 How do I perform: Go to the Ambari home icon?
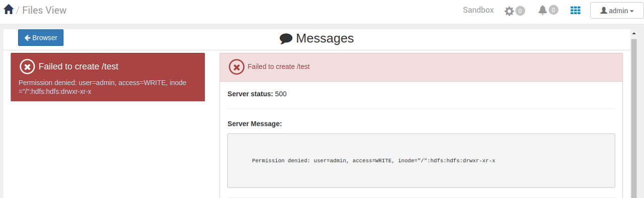click(9, 10)
